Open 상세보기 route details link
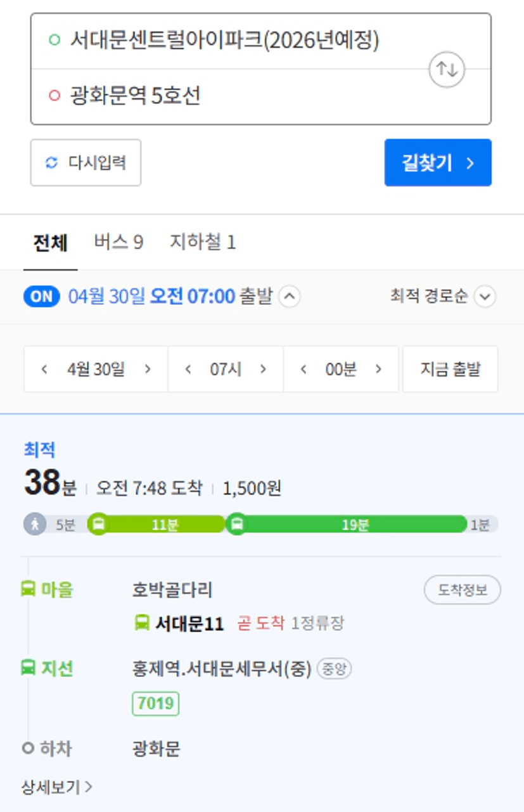 coord(57,787)
